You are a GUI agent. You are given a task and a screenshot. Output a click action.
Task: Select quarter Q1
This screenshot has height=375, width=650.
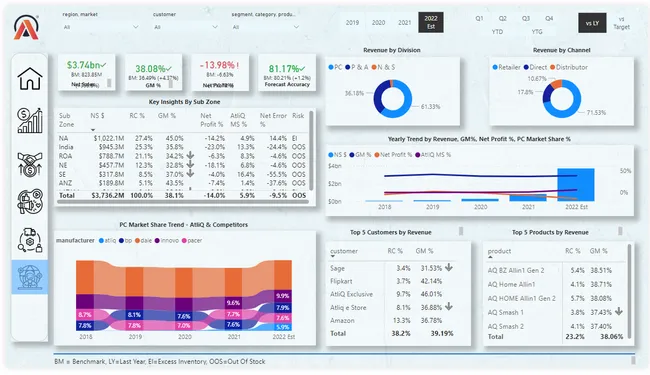pyautogui.click(x=479, y=19)
